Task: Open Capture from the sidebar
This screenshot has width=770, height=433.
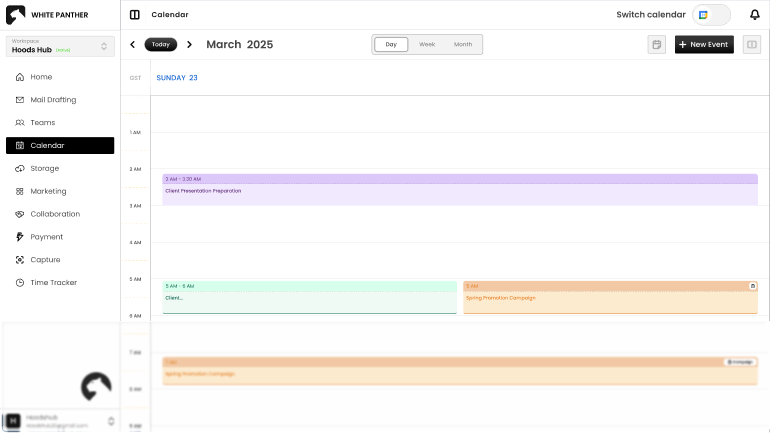Action: click(45, 260)
